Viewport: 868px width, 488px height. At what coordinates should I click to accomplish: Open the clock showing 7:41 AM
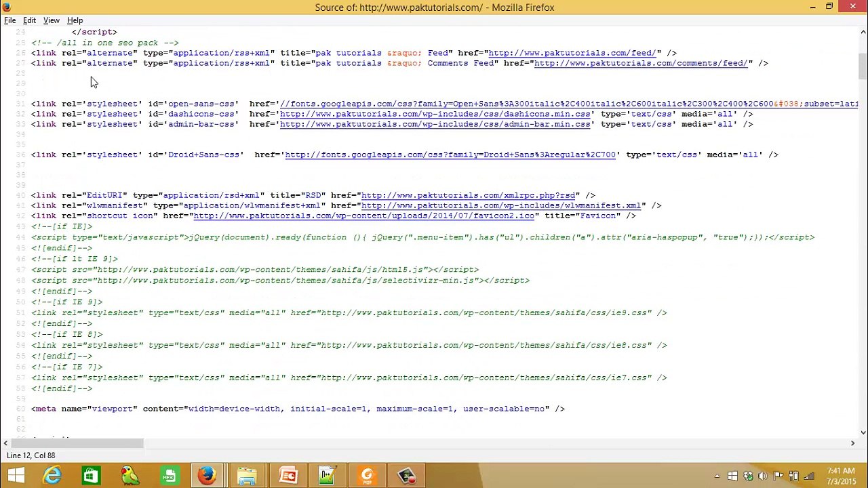point(841,476)
